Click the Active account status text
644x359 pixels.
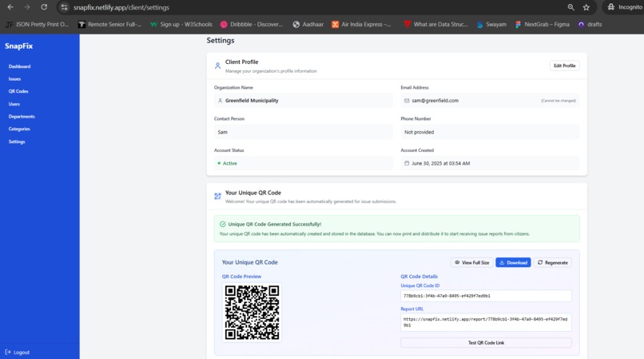(229, 163)
